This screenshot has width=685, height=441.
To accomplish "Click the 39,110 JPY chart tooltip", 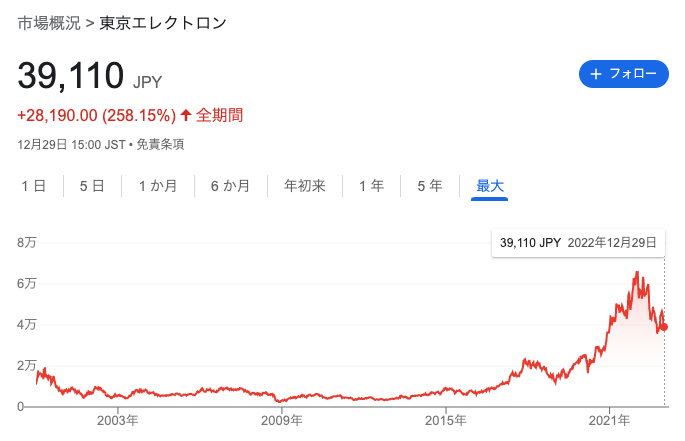I will (x=578, y=243).
